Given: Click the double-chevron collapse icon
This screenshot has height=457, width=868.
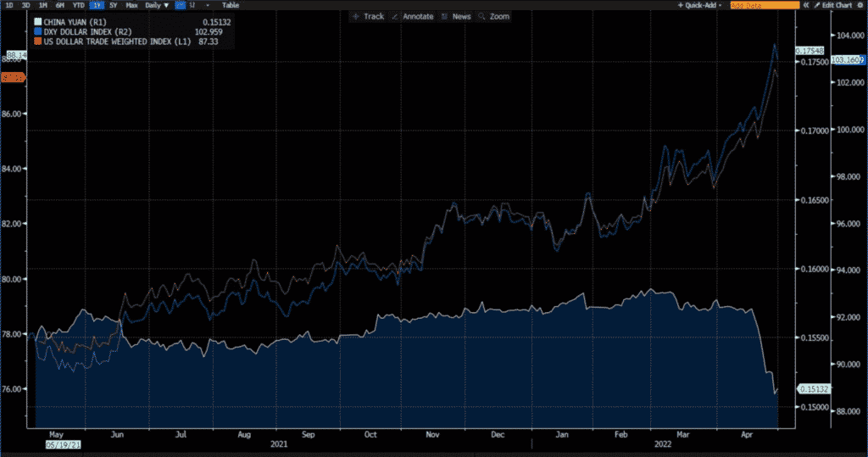Looking at the screenshot, I should (807, 5).
